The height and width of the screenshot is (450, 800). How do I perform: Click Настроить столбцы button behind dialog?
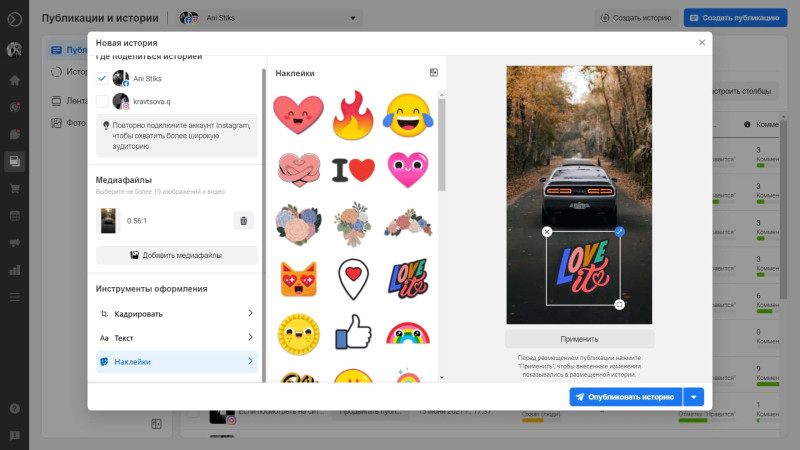click(743, 91)
